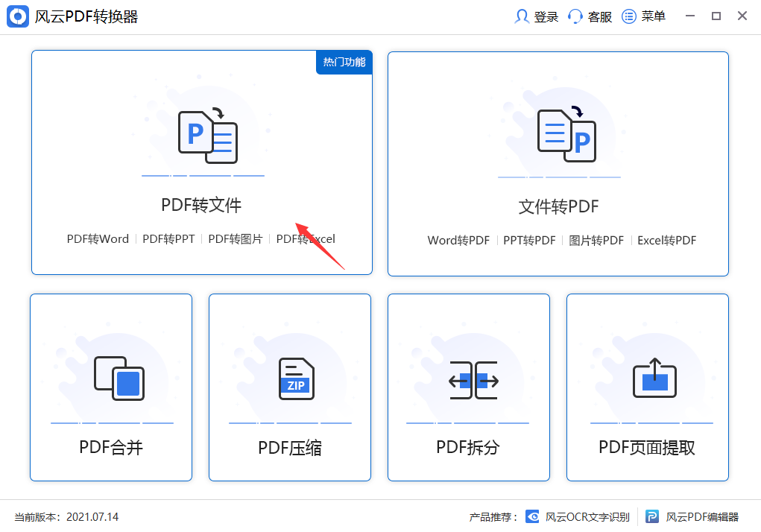Open the PDF压缩 label
This screenshot has width=761, height=532.
[x=290, y=448]
